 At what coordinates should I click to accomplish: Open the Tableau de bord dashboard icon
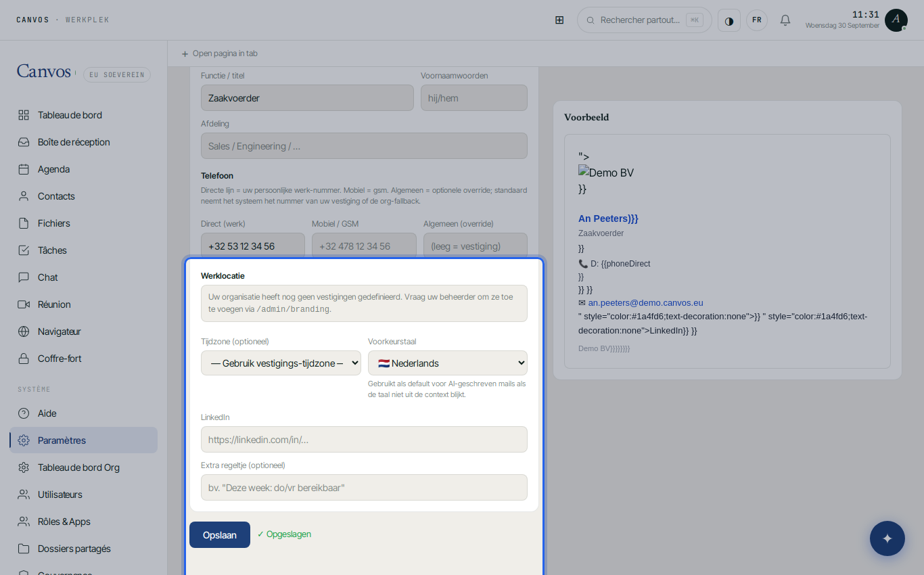tap(24, 115)
